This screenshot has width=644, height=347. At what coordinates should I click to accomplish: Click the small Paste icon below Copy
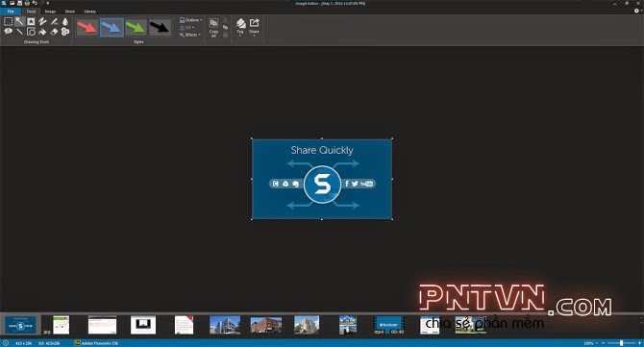click(225, 36)
